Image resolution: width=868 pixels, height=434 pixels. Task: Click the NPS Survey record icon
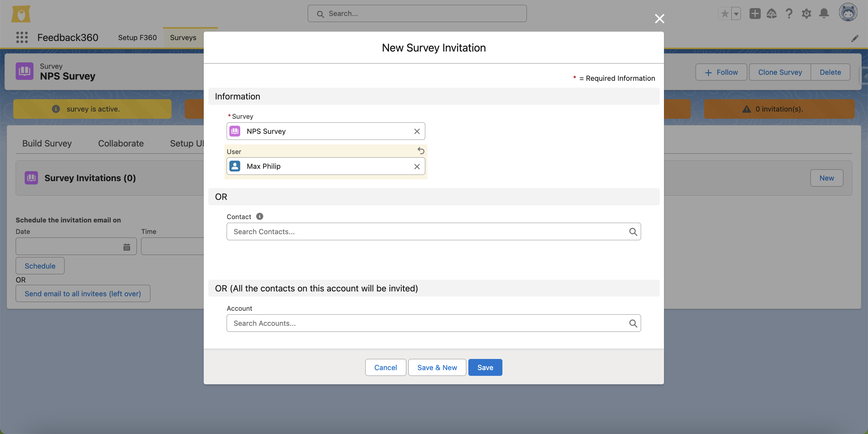tap(25, 71)
